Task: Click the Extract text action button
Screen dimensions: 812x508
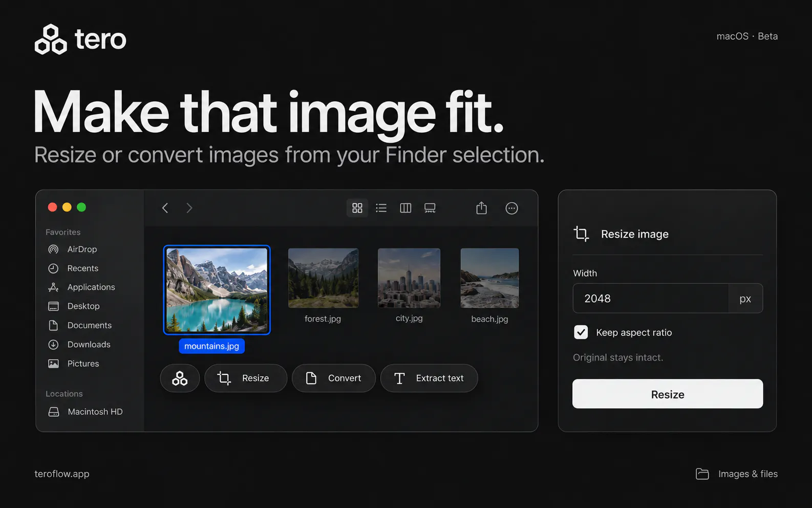Action: pos(429,378)
